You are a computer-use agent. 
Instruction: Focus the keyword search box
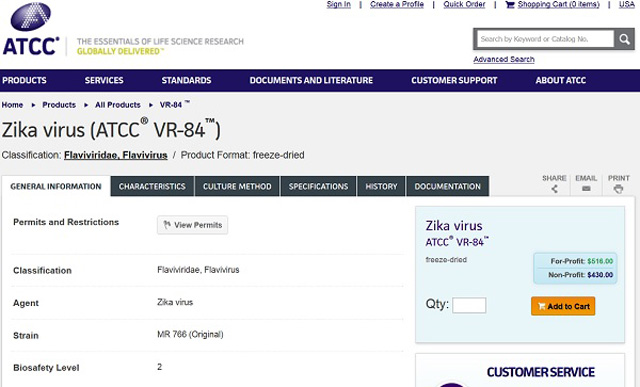coord(545,39)
